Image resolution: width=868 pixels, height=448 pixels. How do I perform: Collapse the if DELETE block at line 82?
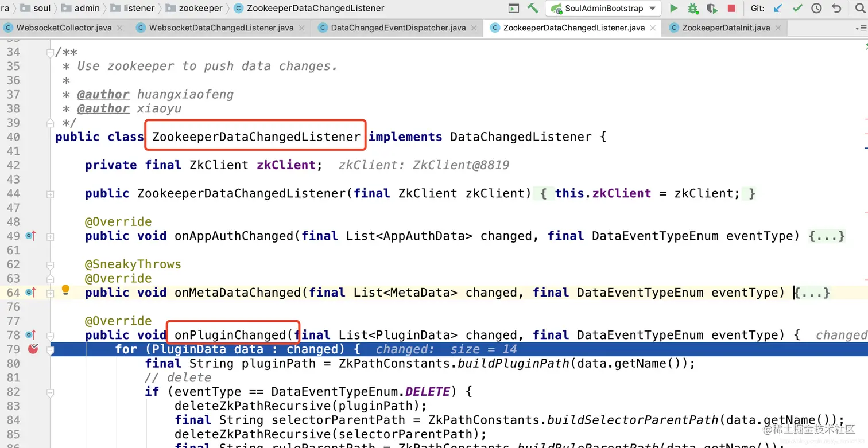pyautogui.click(x=50, y=392)
